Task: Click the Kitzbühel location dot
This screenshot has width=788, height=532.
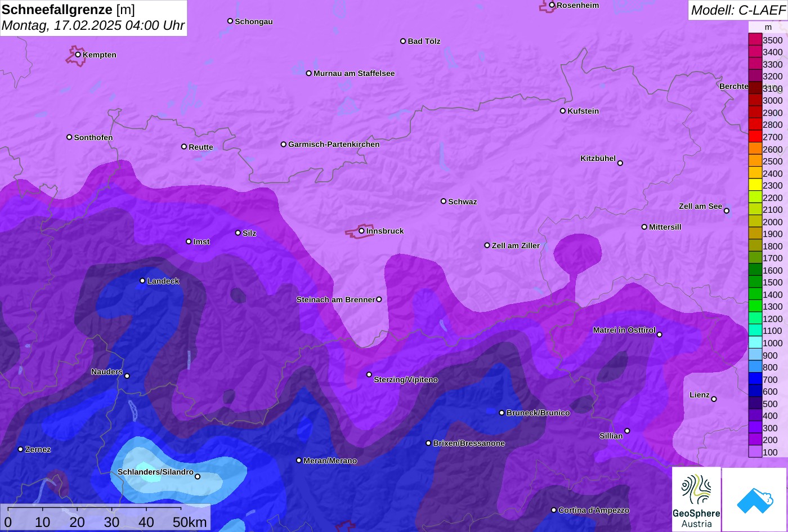Action: [x=620, y=163]
